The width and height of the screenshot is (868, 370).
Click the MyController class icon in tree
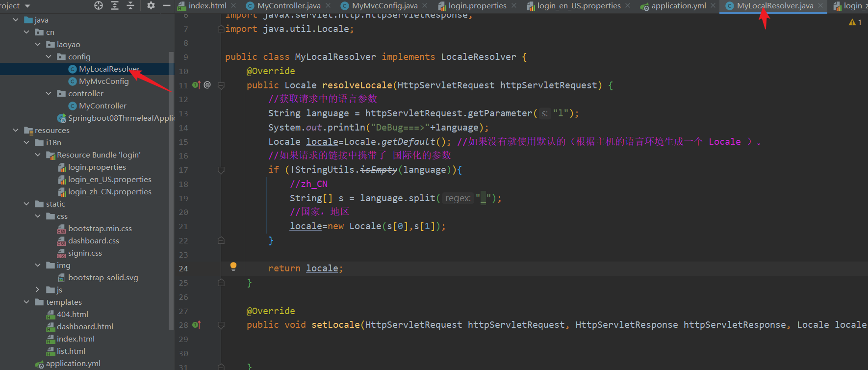(x=73, y=106)
